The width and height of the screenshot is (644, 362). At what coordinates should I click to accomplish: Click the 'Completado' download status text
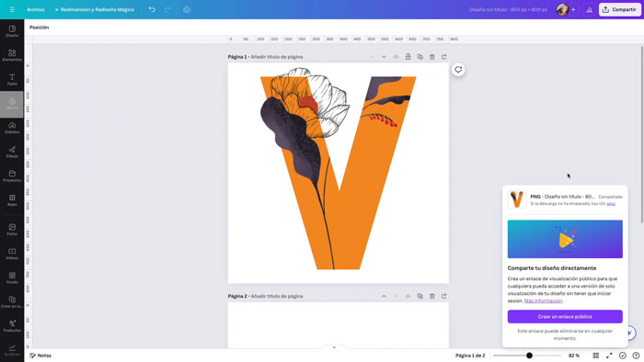[x=610, y=197]
